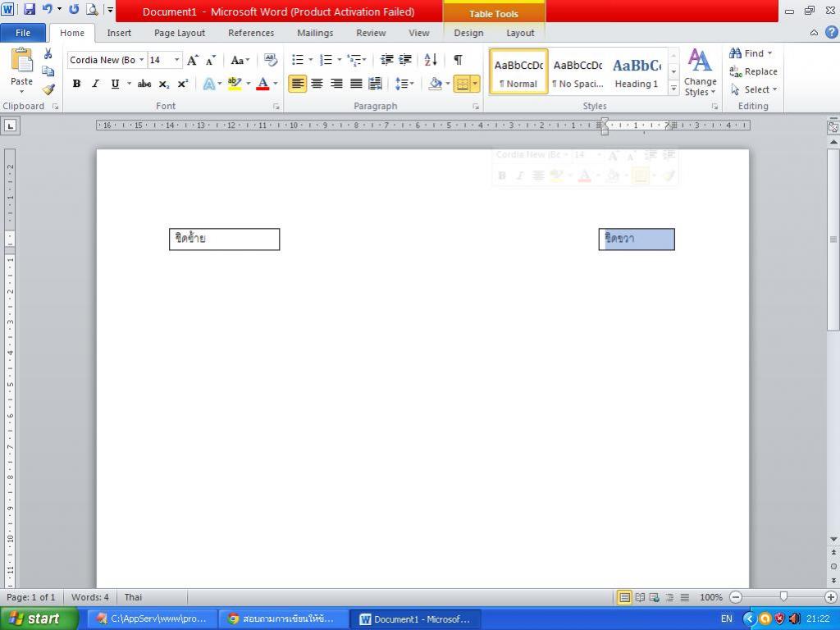The image size is (840, 630).
Task: Switch to the Table Tools Design tab
Action: (468, 33)
